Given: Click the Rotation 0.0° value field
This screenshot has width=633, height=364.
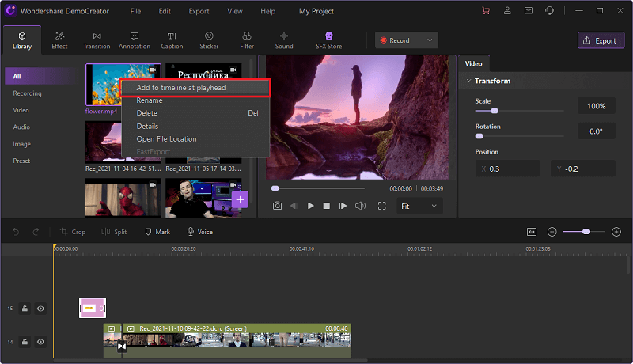Looking at the screenshot, I should pyautogui.click(x=597, y=131).
